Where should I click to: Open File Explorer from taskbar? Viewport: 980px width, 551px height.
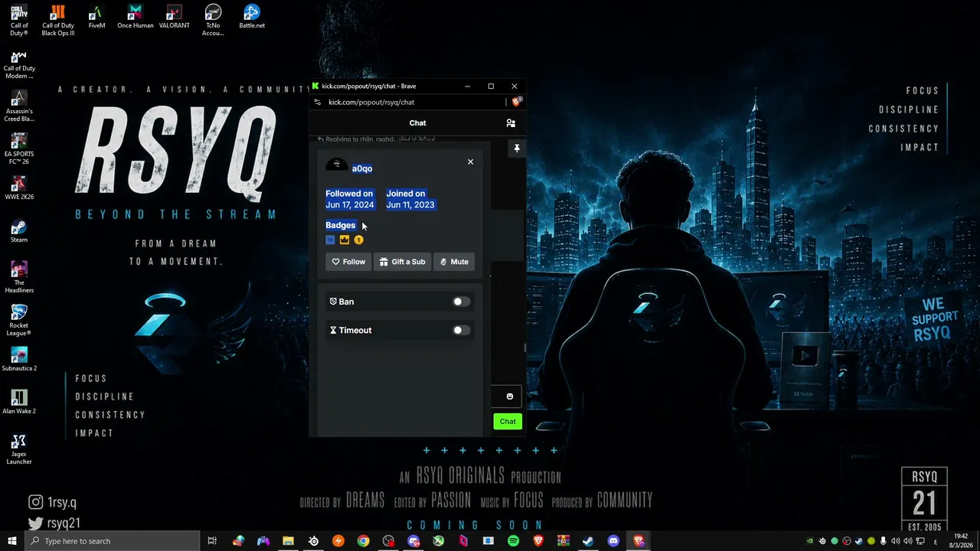pyautogui.click(x=289, y=541)
